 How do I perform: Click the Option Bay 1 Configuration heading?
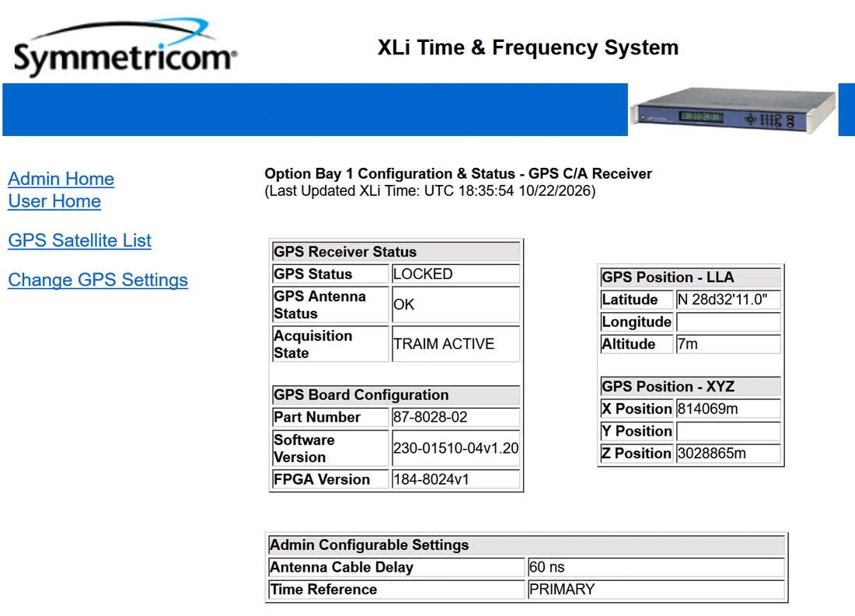[x=458, y=173]
